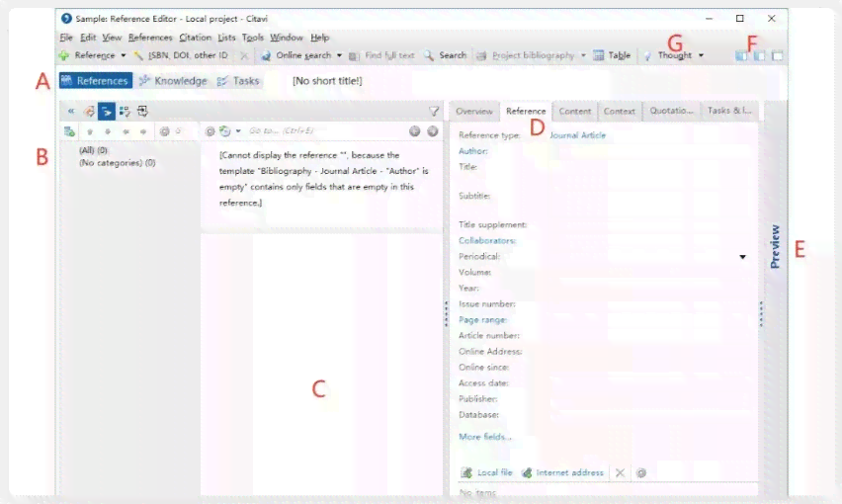Open the Edit menu
Viewport: 842px width, 504px height.
(88, 38)
